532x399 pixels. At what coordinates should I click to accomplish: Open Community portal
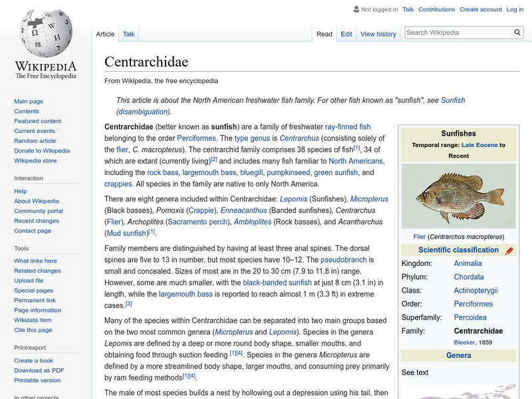tap(39, 211)
